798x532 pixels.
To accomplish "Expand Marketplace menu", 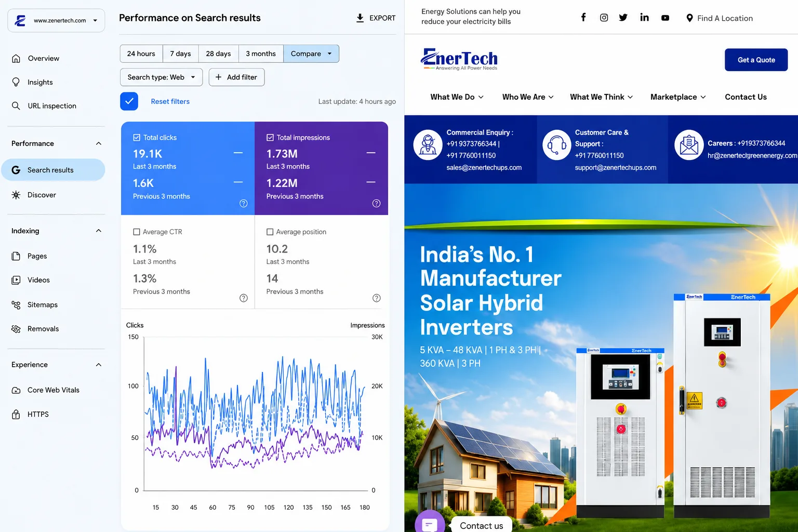I will 678,97.
